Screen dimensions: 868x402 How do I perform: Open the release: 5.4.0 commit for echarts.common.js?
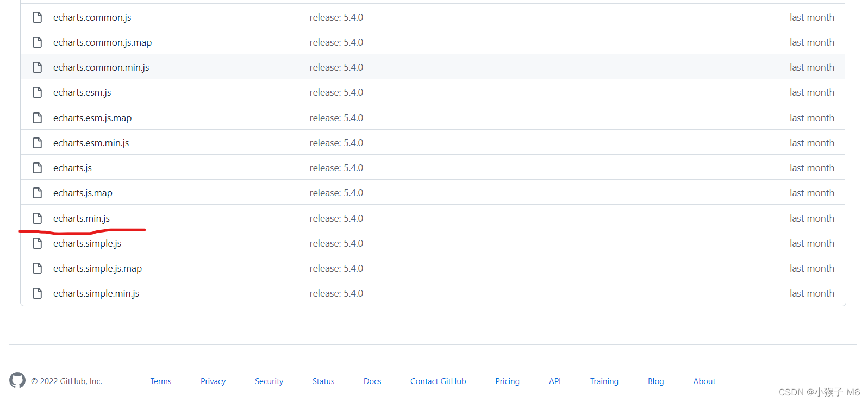coord(336,17)
